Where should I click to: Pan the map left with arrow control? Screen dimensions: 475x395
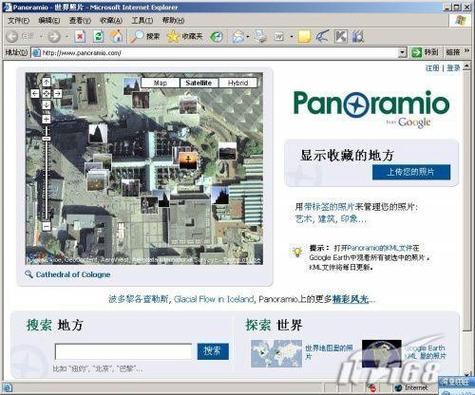point(35,94)
